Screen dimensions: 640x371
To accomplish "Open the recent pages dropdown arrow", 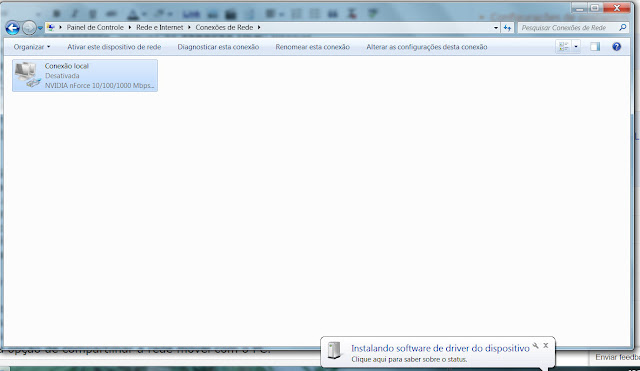I will click(x=40, y=28).
